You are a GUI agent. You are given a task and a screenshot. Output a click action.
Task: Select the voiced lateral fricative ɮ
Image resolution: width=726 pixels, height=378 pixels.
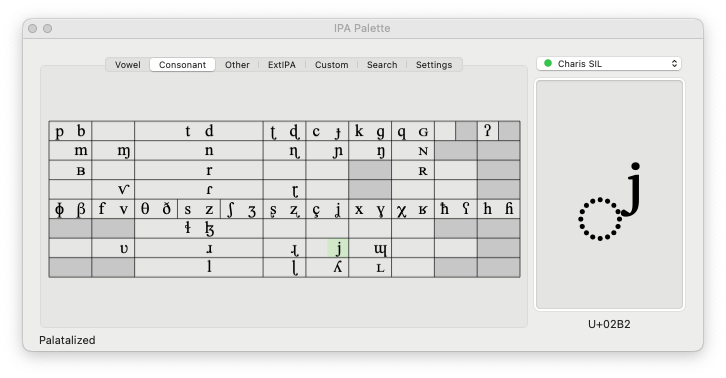tap(209, 229)
